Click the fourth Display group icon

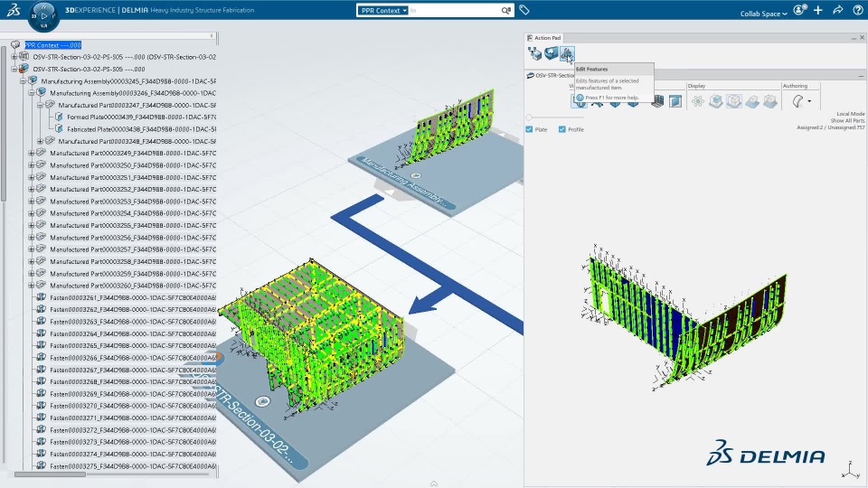click(751, 101)
